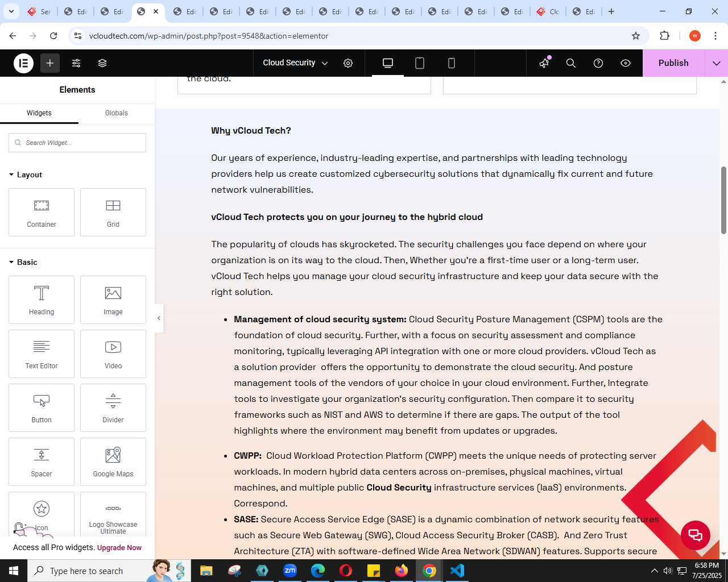This screenshot has height=582, width=728.
Task: Click the Why vCloud Tech? heading
Action: tap(251, 131)
